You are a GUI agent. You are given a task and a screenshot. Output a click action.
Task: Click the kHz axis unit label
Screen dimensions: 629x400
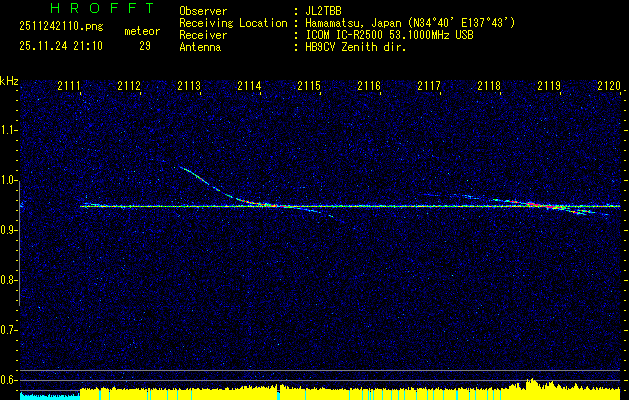9,80
